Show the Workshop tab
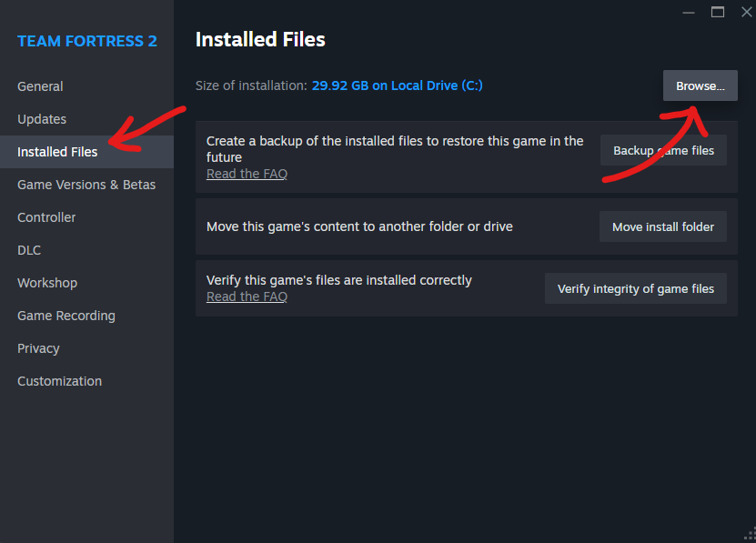 47,283
